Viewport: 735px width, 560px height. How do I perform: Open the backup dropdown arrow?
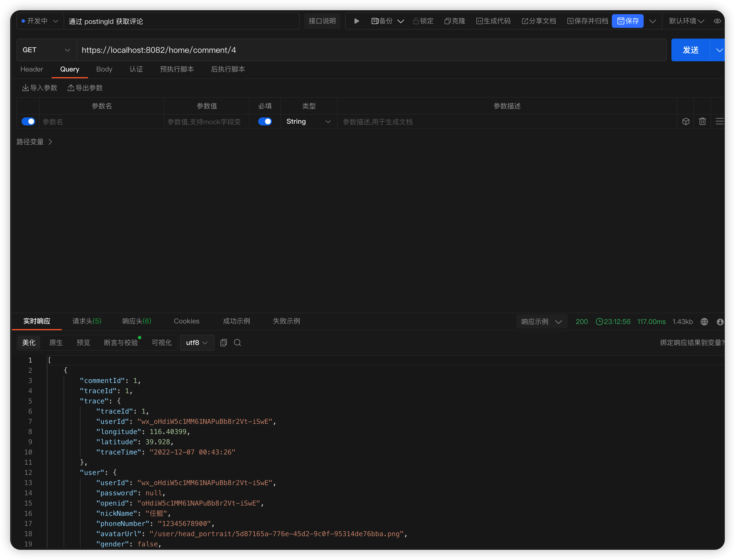point(401,21)
